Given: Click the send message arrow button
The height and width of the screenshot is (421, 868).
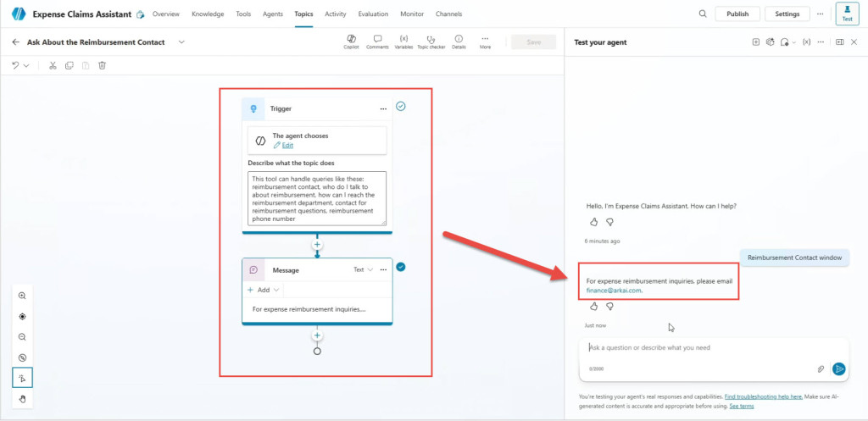Looking at the screenshot, I should (839, 369).
